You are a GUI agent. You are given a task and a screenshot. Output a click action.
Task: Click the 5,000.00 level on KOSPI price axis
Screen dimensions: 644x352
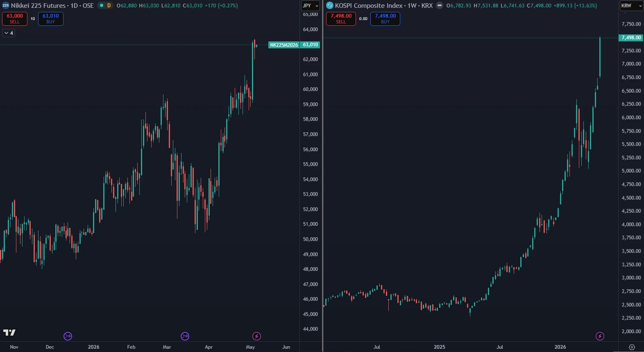[x=631, y=171]
